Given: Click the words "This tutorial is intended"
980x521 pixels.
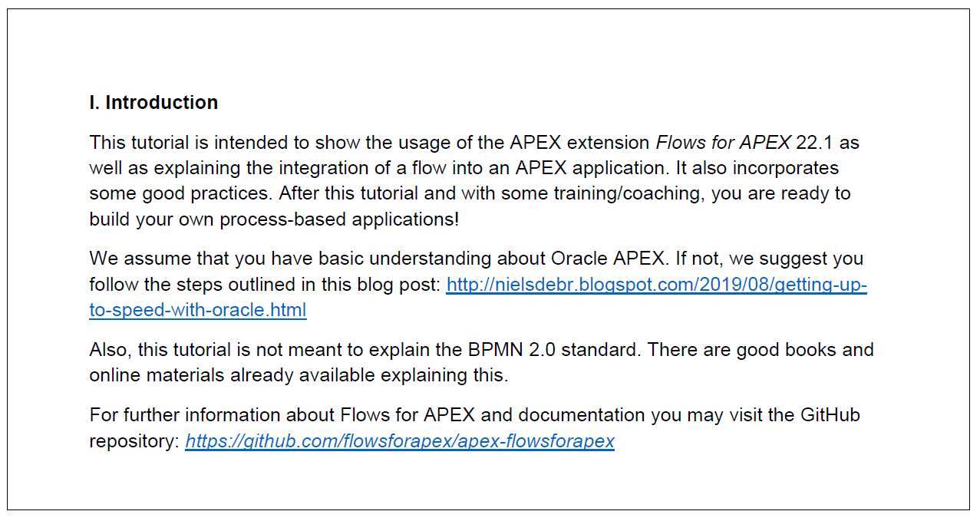Looking at the screenshot, I should click(x=180, y=143).
